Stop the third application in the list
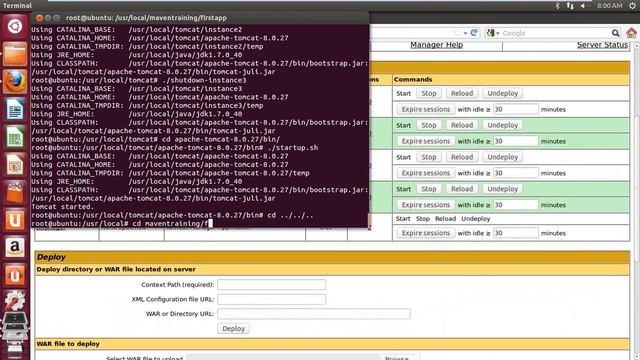 tap(429, 157)
